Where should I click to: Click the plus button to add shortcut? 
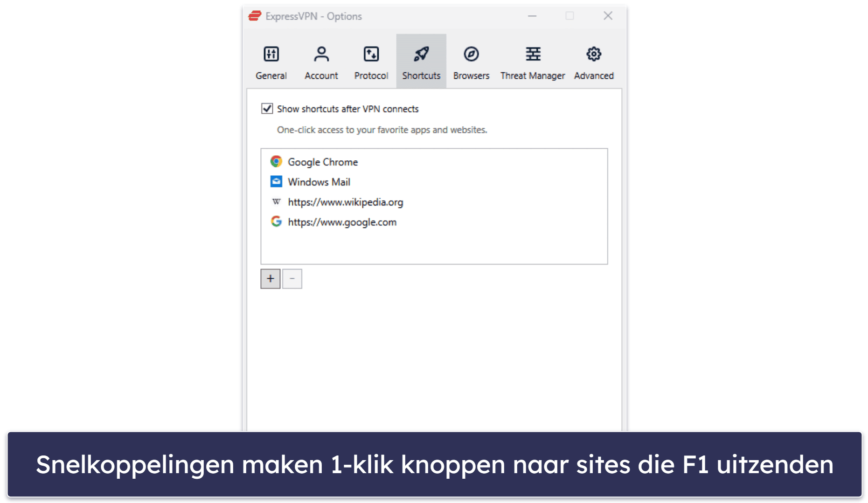[x=271, y=279]
